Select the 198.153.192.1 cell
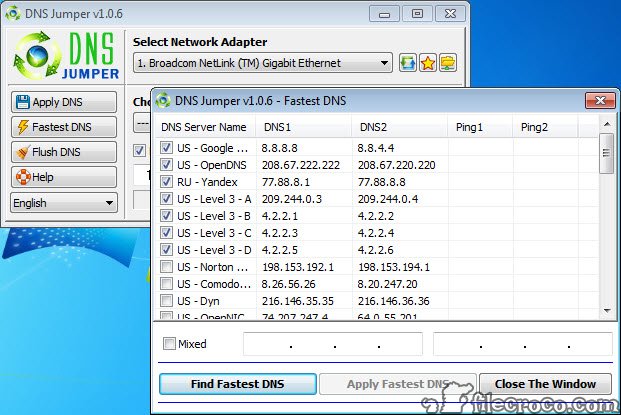621x415 pixels. [x=298, y=267]
